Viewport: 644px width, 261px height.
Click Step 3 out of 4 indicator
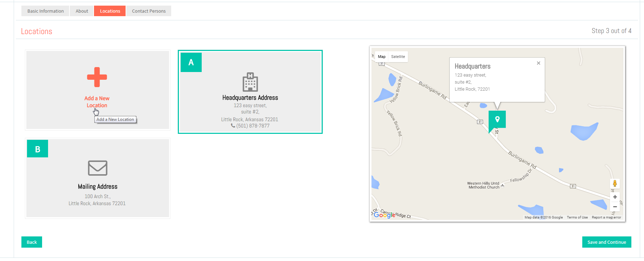click(611, 31)
